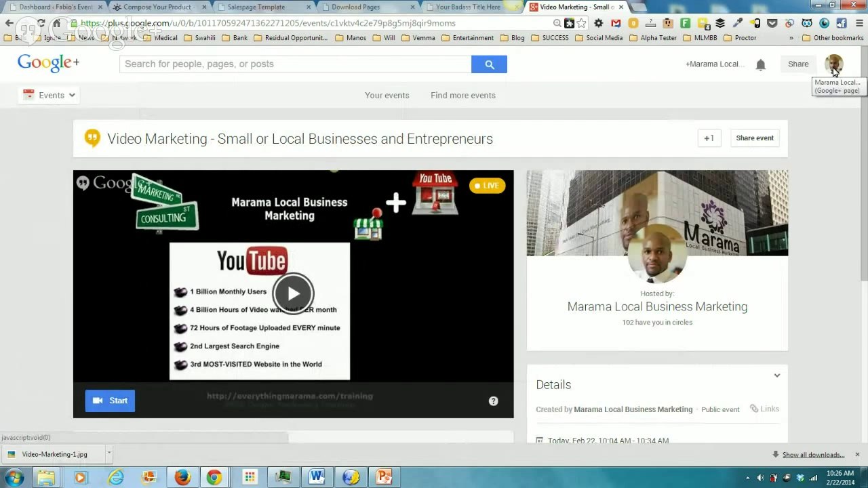
Task: Open the Social Media bookmarks folder
Action: [x=598, y=38]
